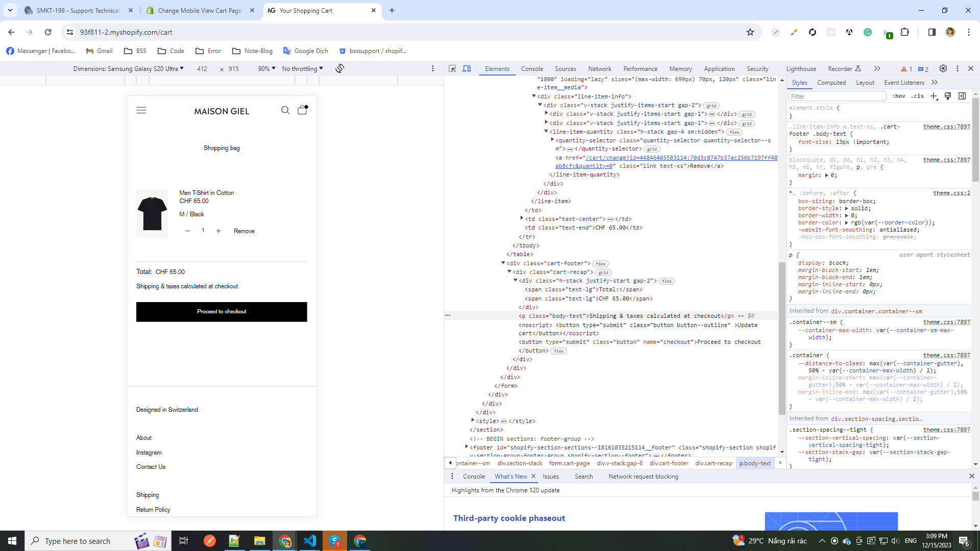Toggle the .cls class editor
Image resolution: width=980 pixels, height=551 pixels.
pyautogui.click(x=918, y=96)
